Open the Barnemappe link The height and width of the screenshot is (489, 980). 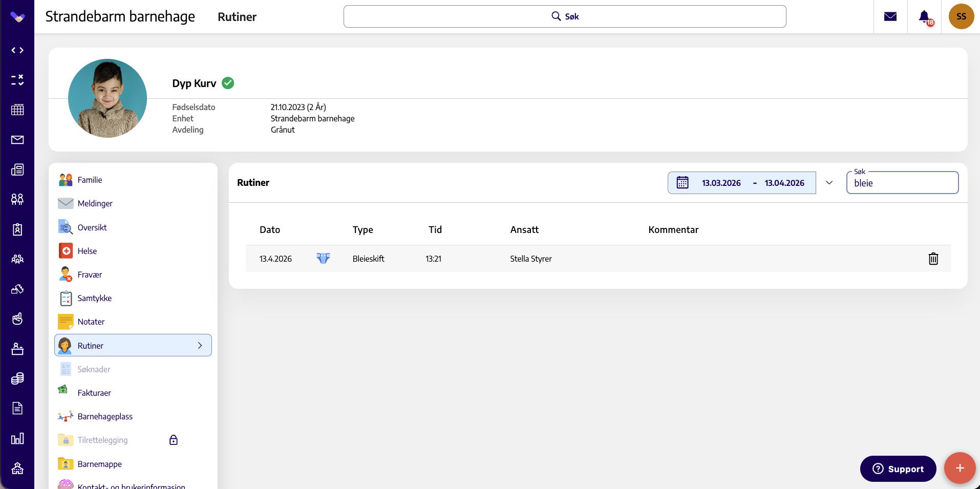[x=99, y=464]
